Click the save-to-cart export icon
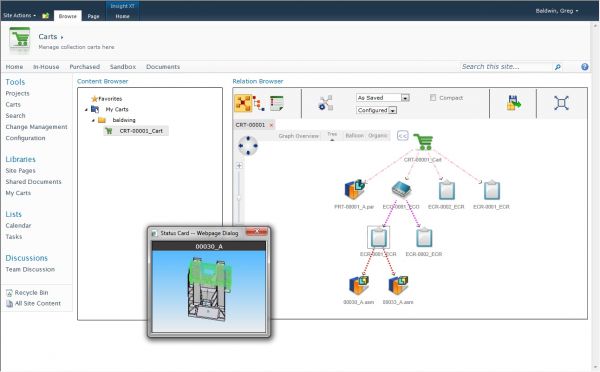The width and height of the screenshot is (600, 372). click(514, 103)
